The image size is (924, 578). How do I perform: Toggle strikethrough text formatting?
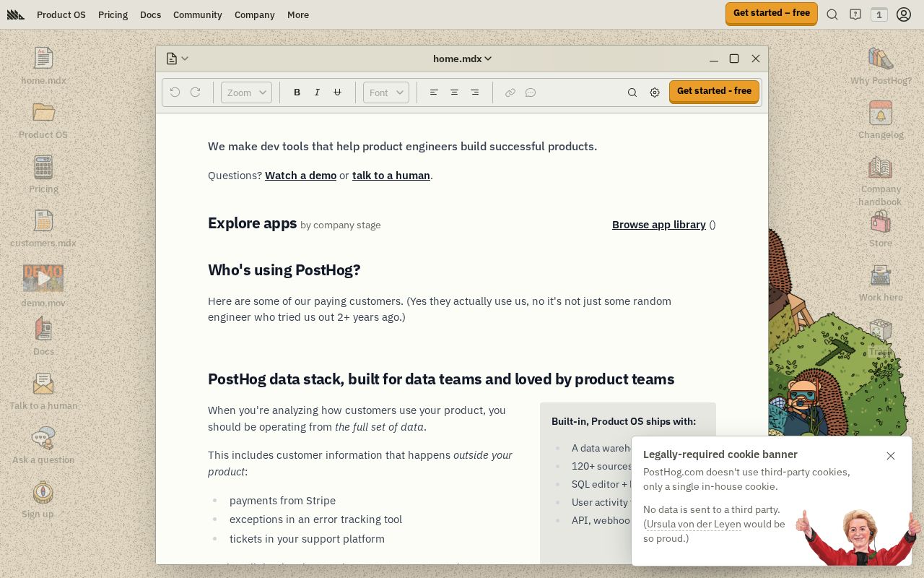click(337, 92)
